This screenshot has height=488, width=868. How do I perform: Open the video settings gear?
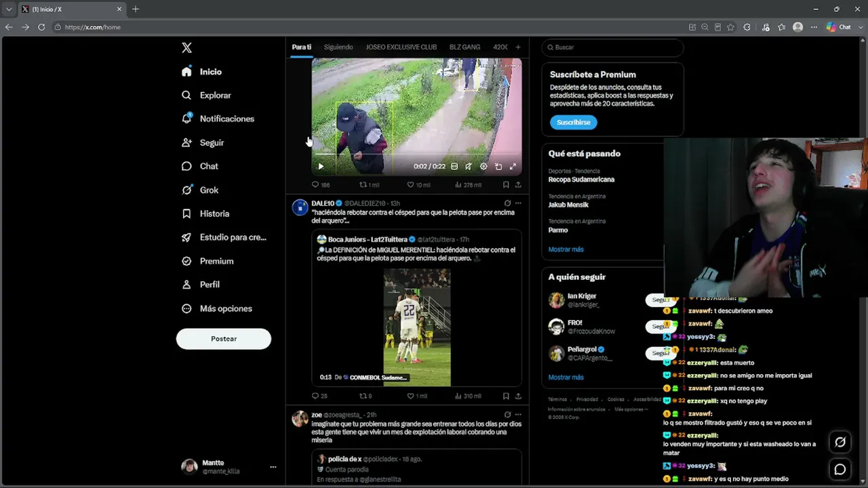tap(484, 167)
